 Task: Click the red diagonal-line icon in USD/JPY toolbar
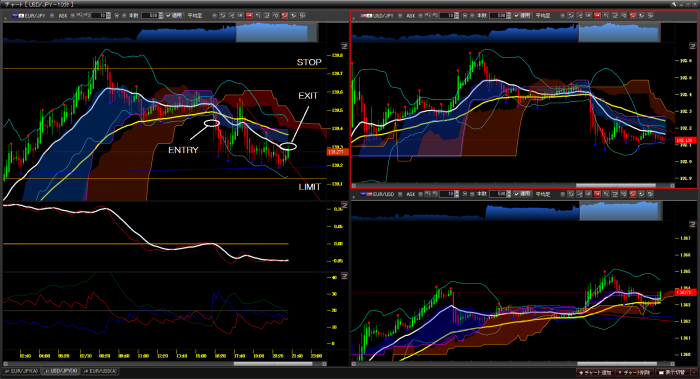click(x=633, y=15)
